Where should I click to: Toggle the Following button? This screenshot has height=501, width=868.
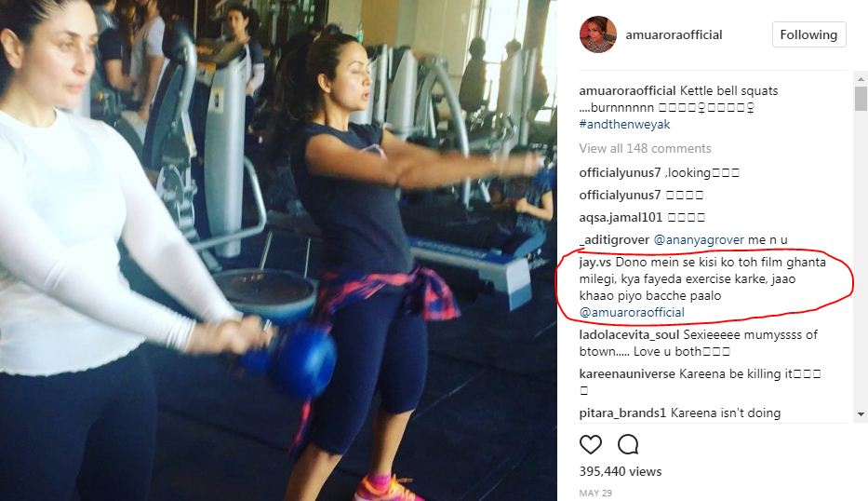(808, 34)
